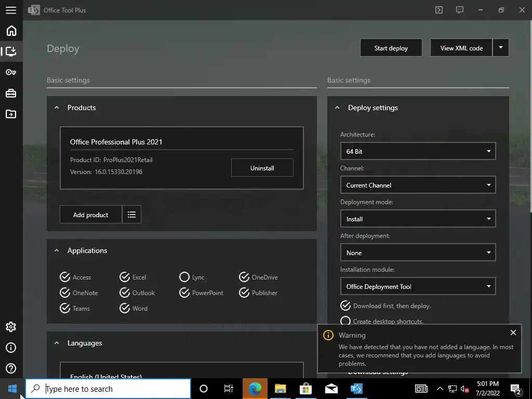Uncheck the Word application
Viewport: 532px width, 399px height.
[x=125, y=308]
